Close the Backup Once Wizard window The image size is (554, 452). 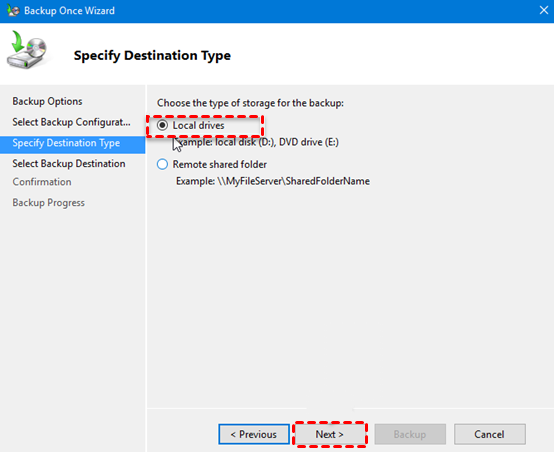[x=544, y=10]
